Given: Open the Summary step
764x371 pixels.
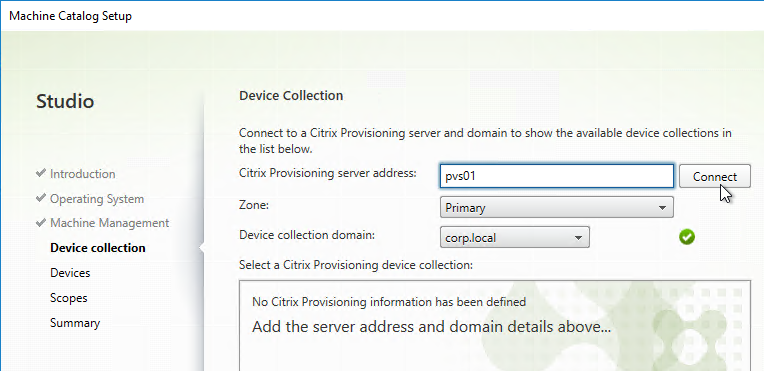Looking at the screenshot, I should click(x=75, y=323).
